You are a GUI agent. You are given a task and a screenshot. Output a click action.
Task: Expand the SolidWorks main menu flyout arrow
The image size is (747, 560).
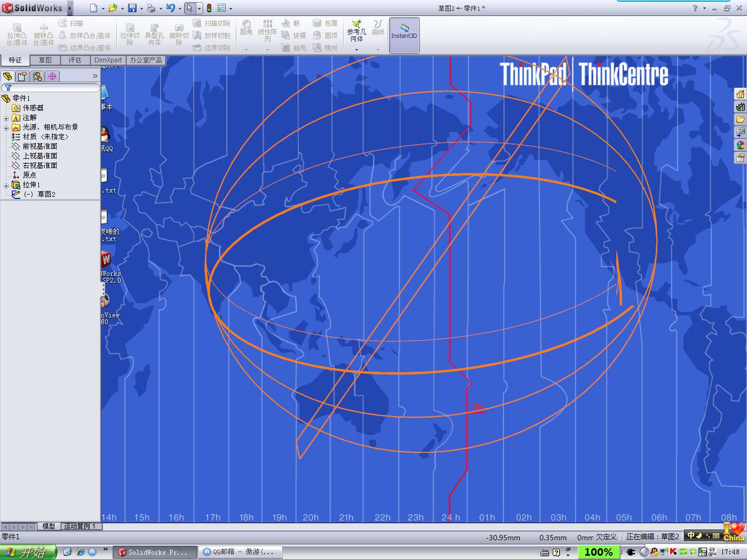tap(70, 8)
